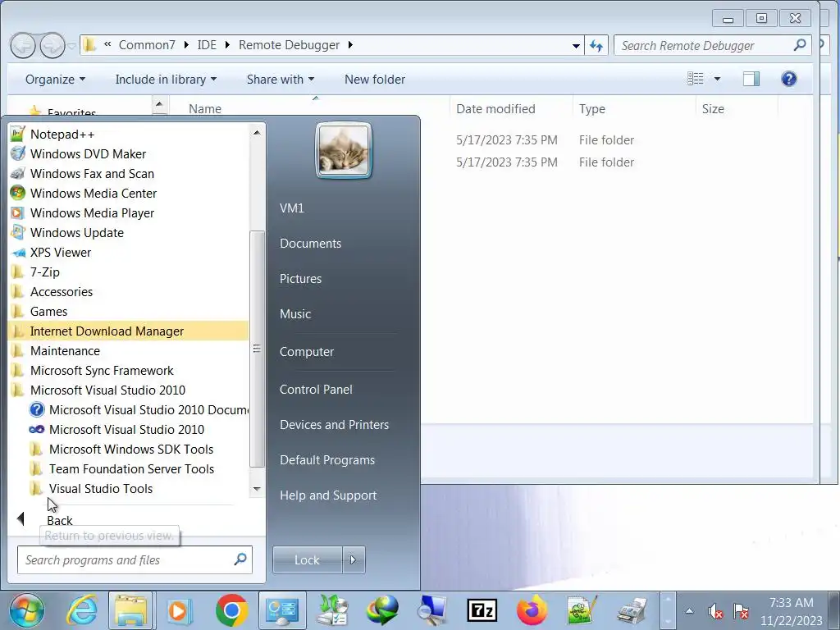The height and width of the screenshot is (630, 840).
Task: Open the view options dropdown arrow
Action: [x=717, y=80]
